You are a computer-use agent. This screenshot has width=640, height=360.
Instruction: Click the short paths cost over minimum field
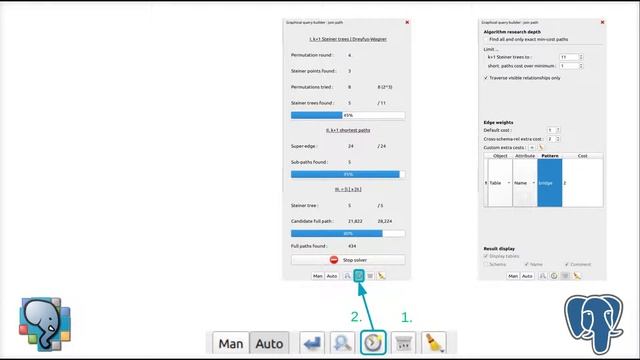point(569,66)
